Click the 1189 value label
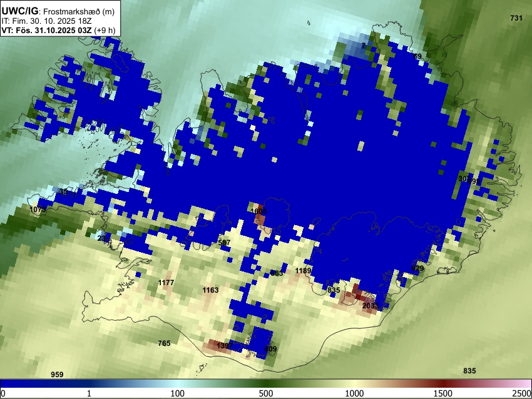The image size is (532, 399). point(303,271)
